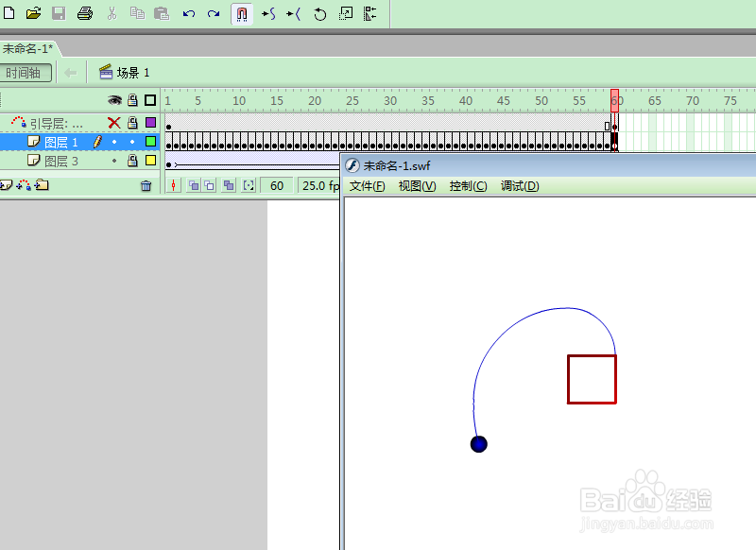Open 文件(F) menu in swf window
Image resolution: width=756 pixels, height=550 pixels.
pos(368,186)
